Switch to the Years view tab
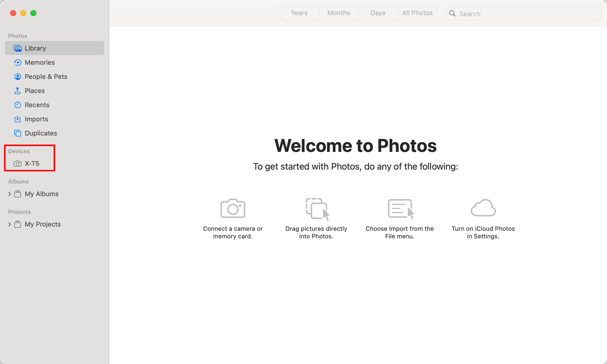 click(299, 13)
